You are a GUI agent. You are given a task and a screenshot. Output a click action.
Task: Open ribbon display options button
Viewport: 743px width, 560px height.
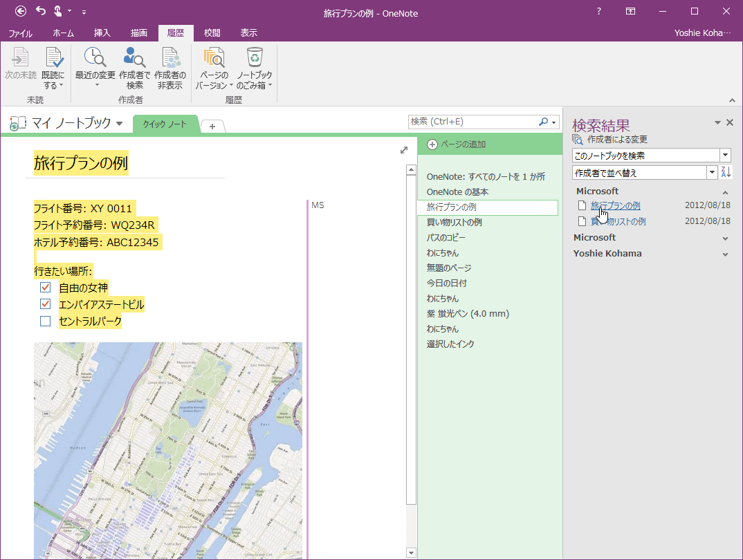click(630, 11)
